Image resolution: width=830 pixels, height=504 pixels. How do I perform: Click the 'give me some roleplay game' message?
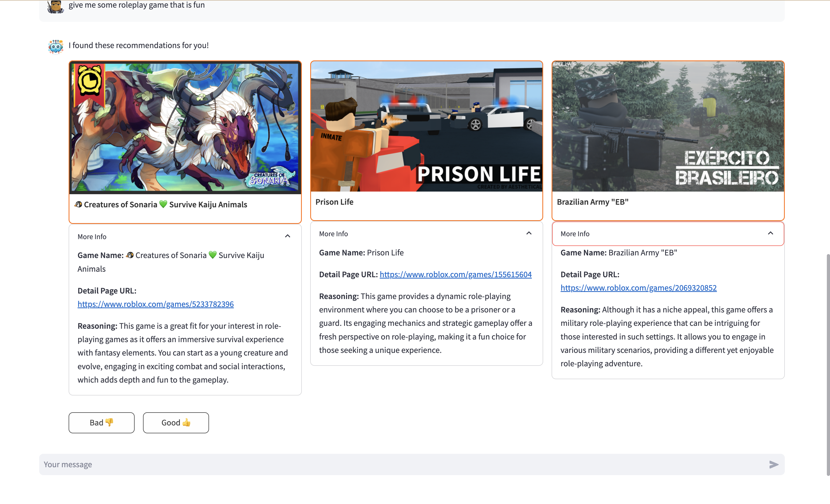[137, 5]
